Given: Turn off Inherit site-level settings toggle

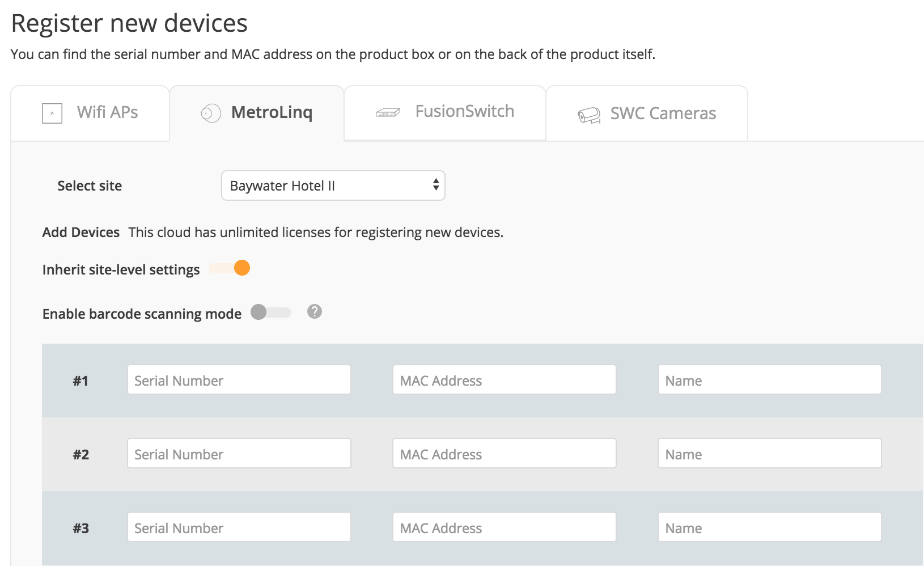Looking at the screenshot, I should (230, 268).
